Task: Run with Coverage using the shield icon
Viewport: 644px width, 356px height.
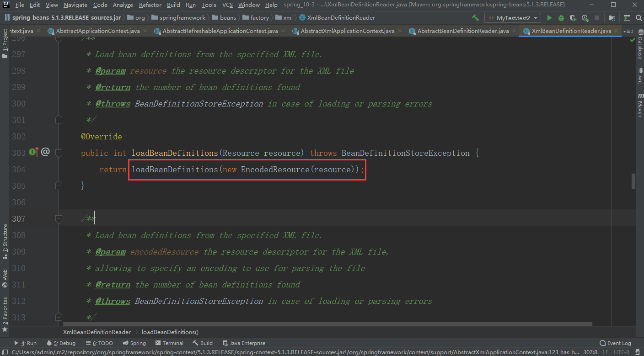Action: pyautogui.click(x=573, y=18)
